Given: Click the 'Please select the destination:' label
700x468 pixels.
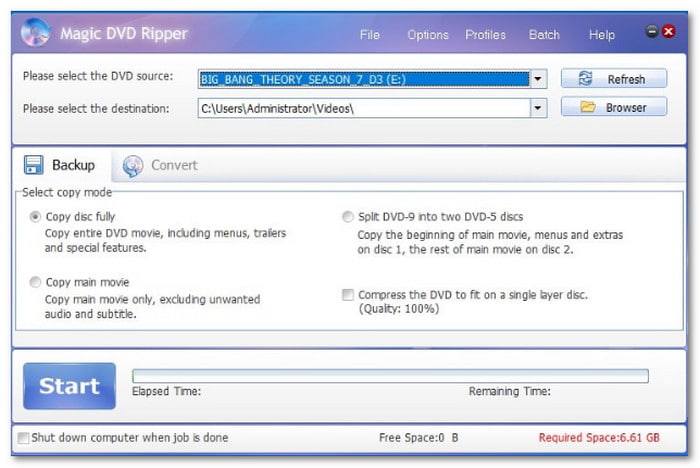Looking at the screenshot, I should coord(96,109).
